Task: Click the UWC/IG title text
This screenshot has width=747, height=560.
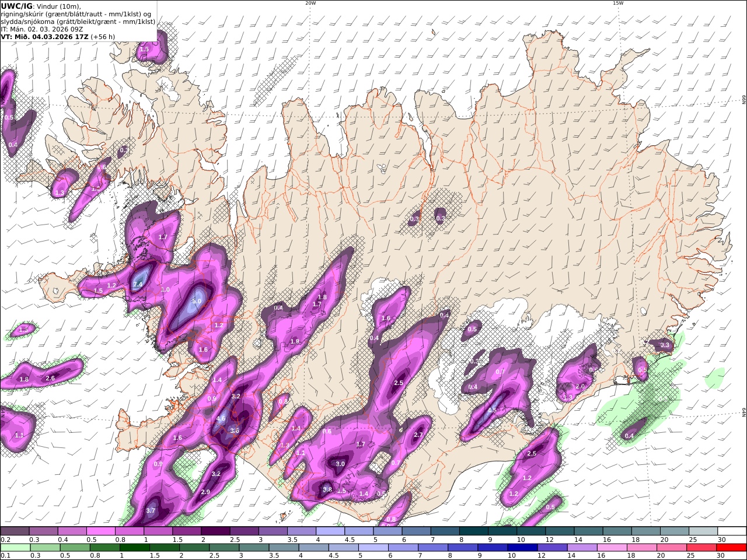Action: pos(17,6)
